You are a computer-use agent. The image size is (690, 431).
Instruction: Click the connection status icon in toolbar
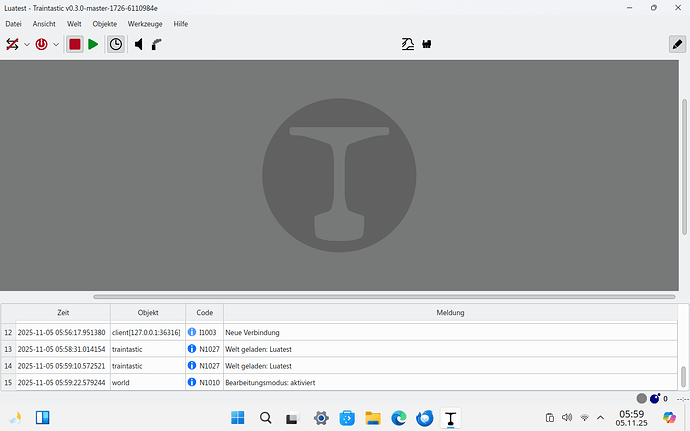coord(13,44)
